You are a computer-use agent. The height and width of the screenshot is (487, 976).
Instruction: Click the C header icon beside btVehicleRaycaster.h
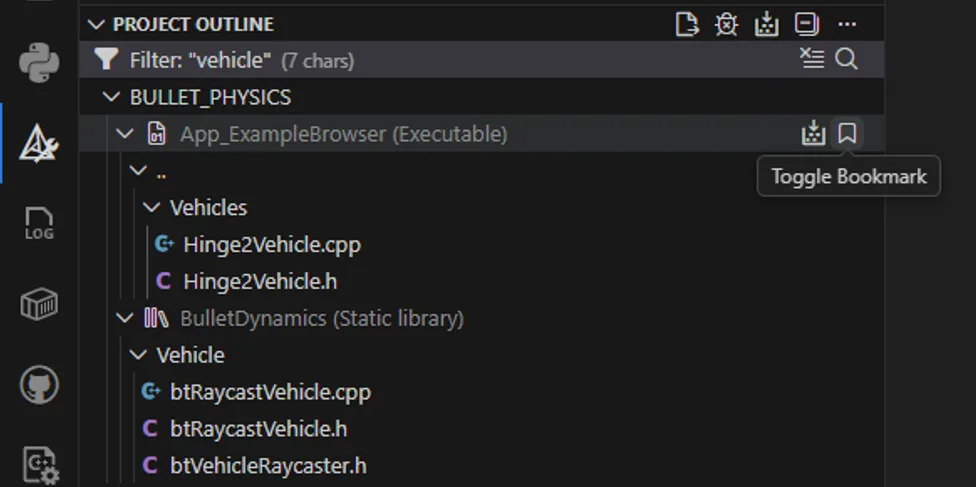[149, 466]
